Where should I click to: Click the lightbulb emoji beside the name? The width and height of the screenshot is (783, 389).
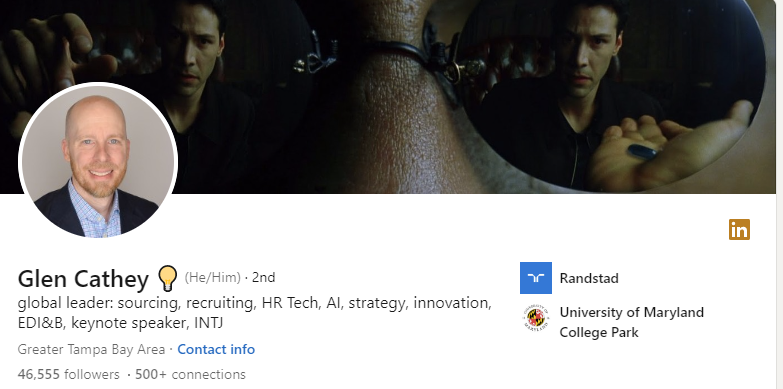167,279
